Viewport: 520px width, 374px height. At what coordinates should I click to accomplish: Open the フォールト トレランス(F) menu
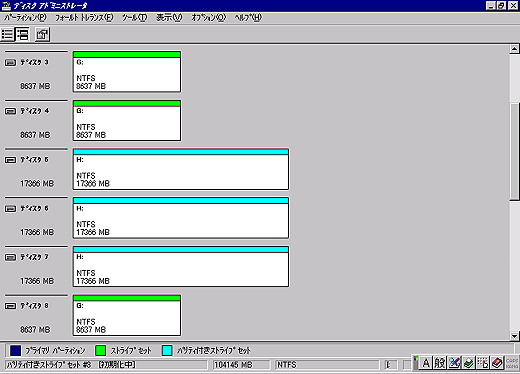pos(84,18)
